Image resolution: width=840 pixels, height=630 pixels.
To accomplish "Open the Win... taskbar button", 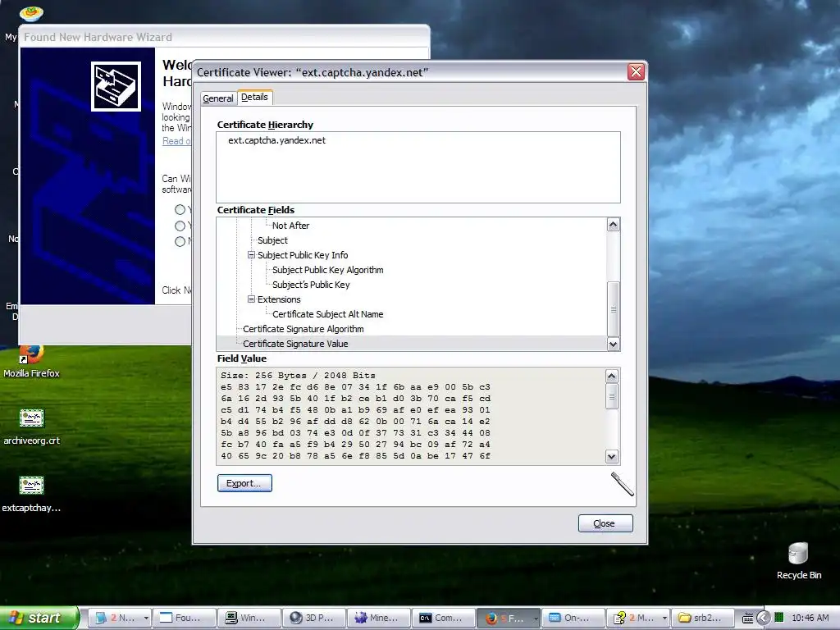I will 249,618.
